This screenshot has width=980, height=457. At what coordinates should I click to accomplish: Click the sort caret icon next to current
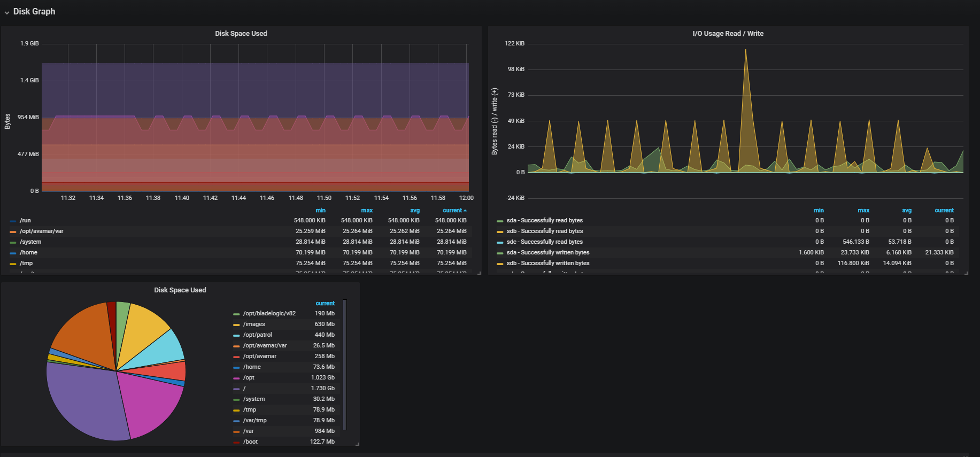point(465,211)
